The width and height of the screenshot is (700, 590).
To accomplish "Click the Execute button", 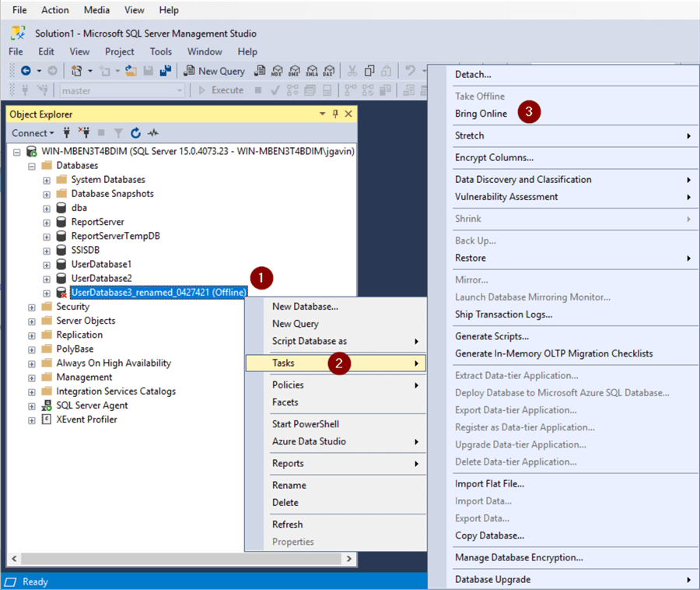I will coord(223,90).
